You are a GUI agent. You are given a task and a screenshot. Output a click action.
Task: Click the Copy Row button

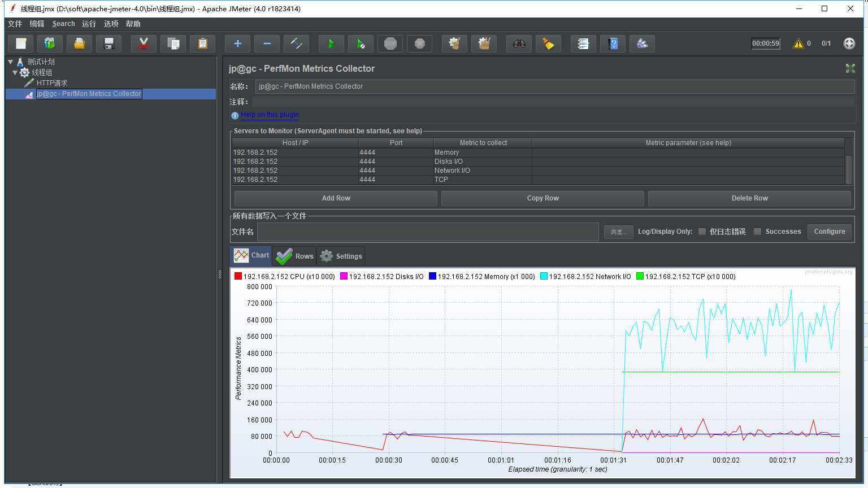[x=542, y=198]
